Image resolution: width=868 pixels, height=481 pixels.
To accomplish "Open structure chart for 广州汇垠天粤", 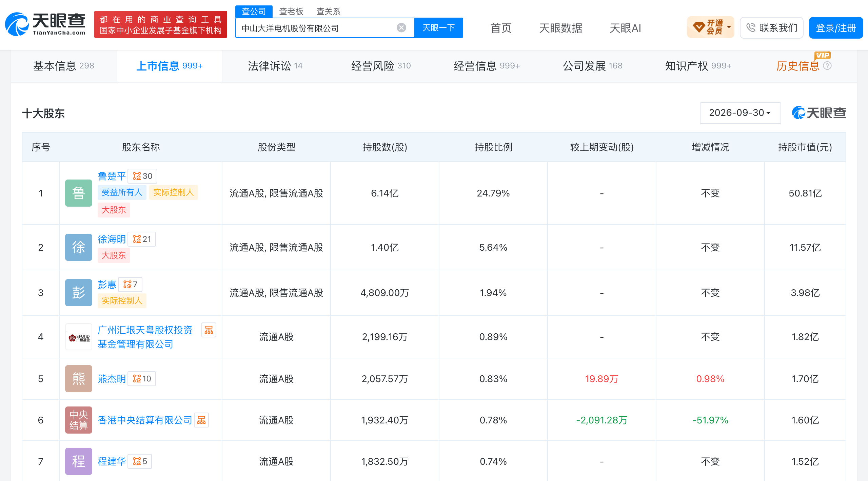I will pos(209,330).
